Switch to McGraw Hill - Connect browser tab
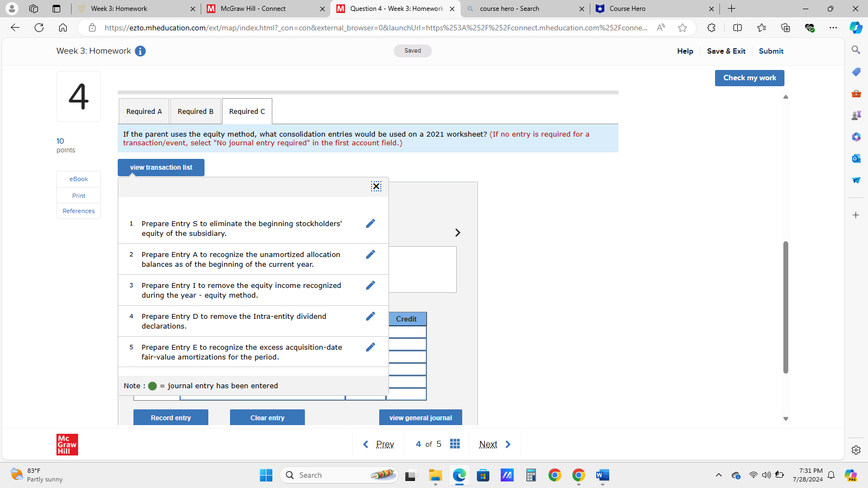This screenshot has height=488, width=868. point(266,9)
